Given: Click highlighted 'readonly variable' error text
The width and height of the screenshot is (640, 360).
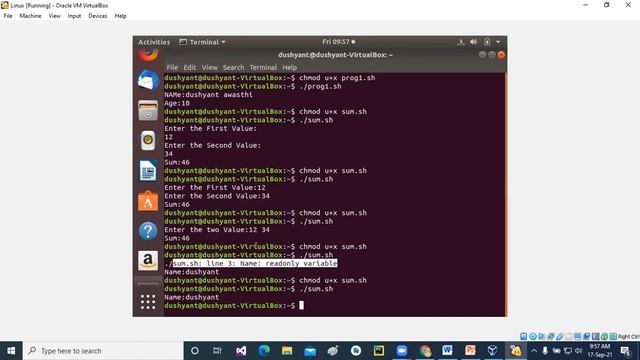Looking at the screenshot, I should (301, 263).
